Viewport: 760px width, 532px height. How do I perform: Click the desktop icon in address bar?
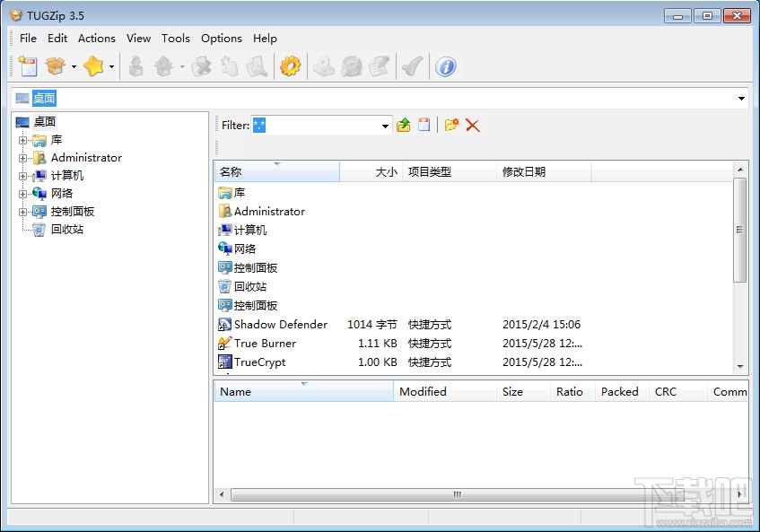click(22, 99)
